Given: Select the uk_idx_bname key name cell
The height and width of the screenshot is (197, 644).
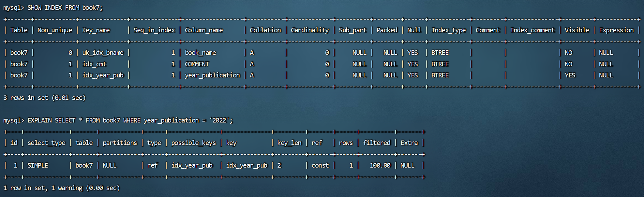Looking at the screenshot, I should click(103, 53).
